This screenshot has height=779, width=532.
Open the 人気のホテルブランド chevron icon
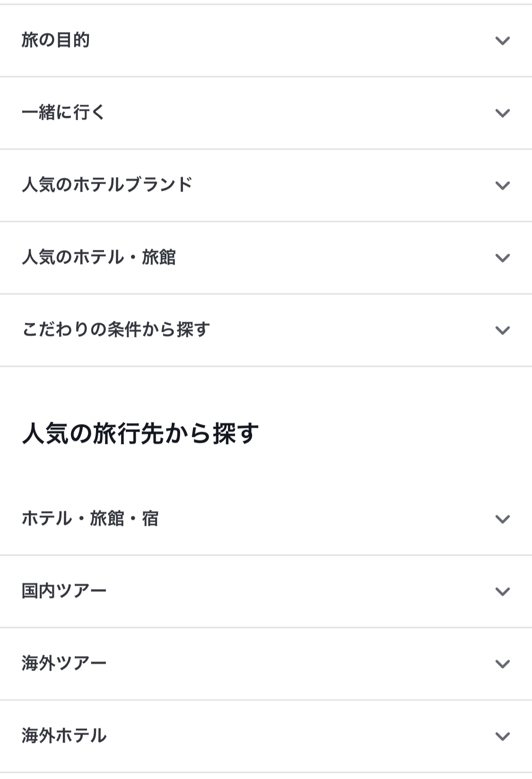pyautogui.click(x=502, y=186)
